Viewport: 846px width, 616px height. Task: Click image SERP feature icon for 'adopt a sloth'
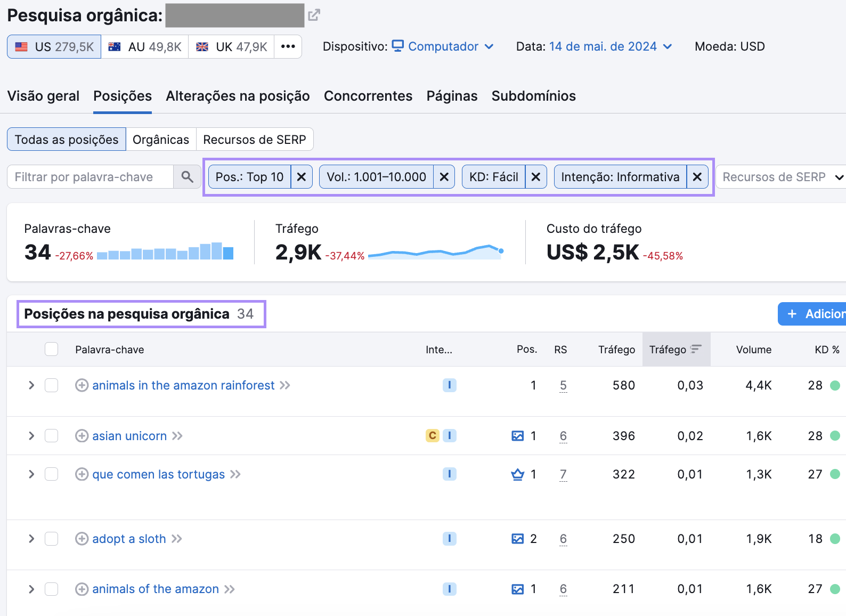(x=517, y=539)
